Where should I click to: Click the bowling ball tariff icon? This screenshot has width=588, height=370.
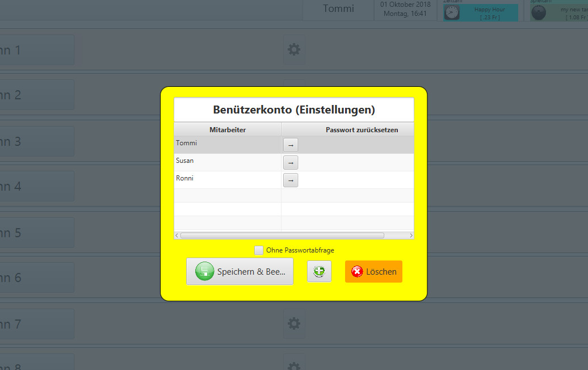[538, 12]
